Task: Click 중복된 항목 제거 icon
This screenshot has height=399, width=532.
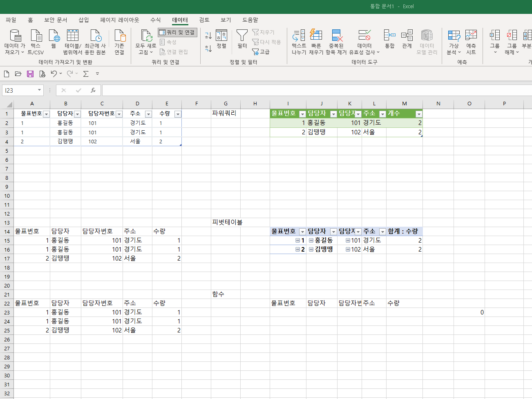Action: click(x=336, y=36)
